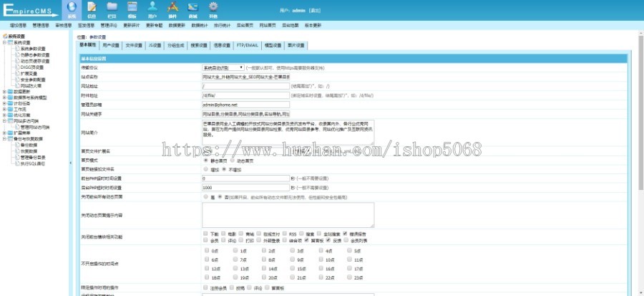
Task: Open the 模板 window icon
Action: pos(132,6)
